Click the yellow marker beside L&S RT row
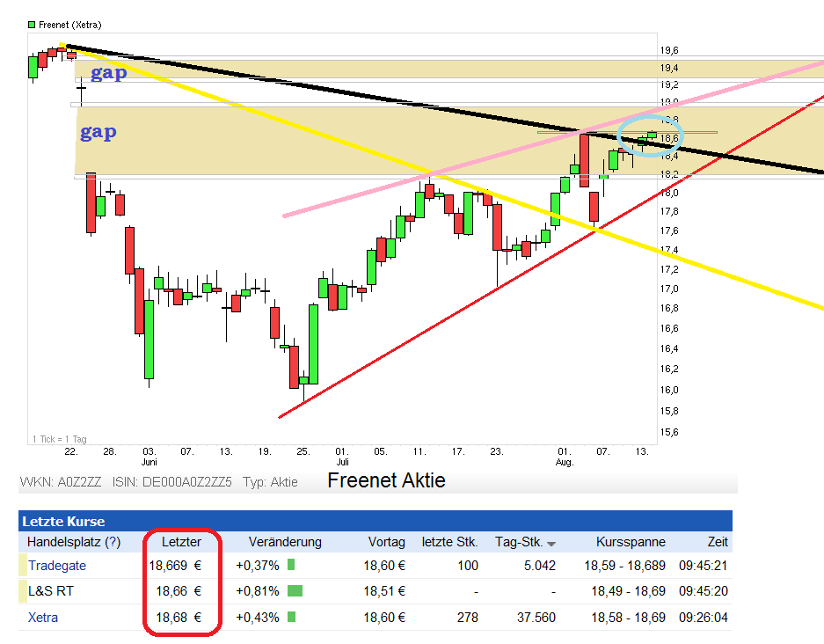 (23, 591)
